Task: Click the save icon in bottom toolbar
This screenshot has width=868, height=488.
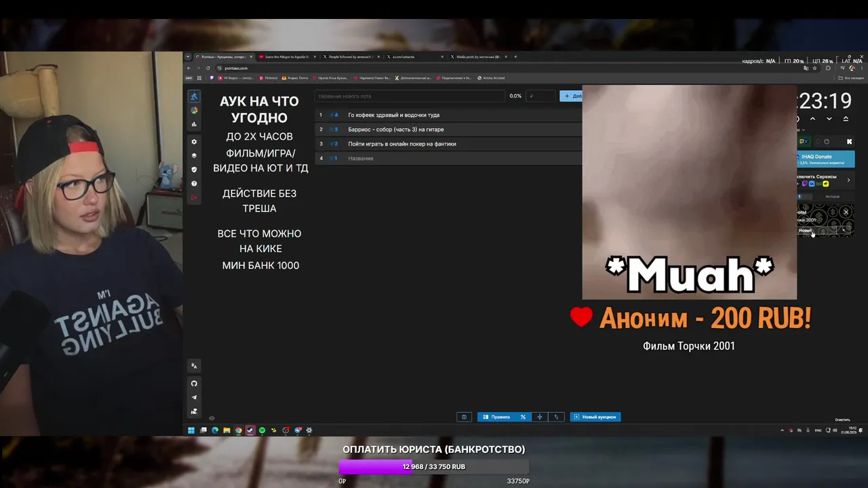Action: (x=464, y=417)
